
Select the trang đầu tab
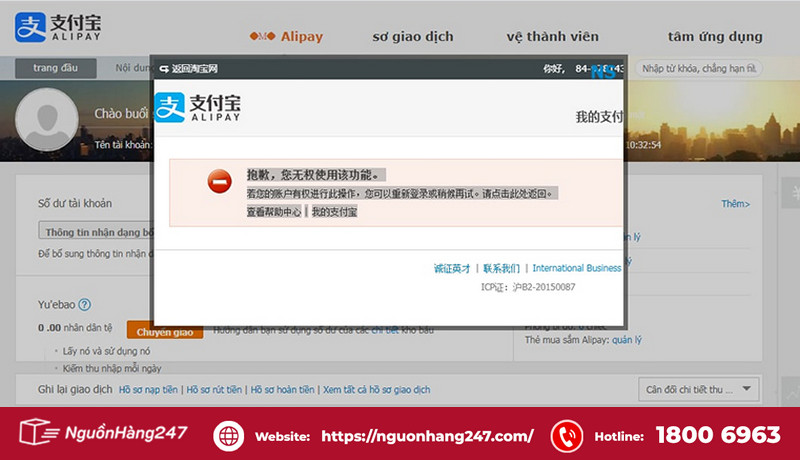tap(56, 68)
